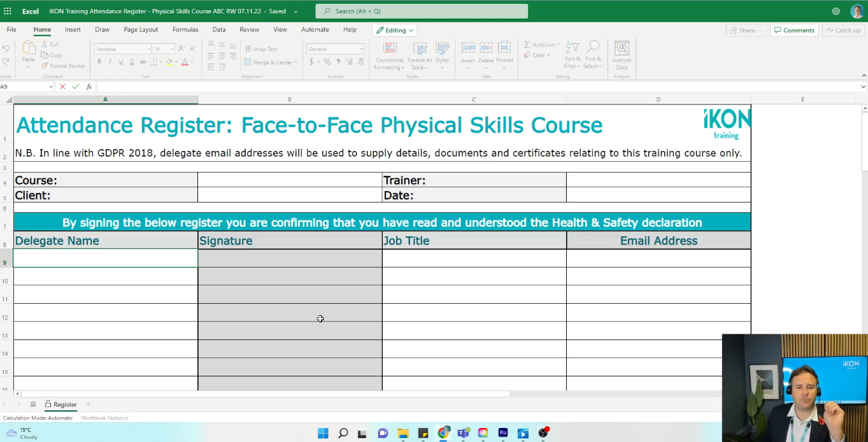Toggle Italic formatting
868x442 pixels.
tap(110, 62)
